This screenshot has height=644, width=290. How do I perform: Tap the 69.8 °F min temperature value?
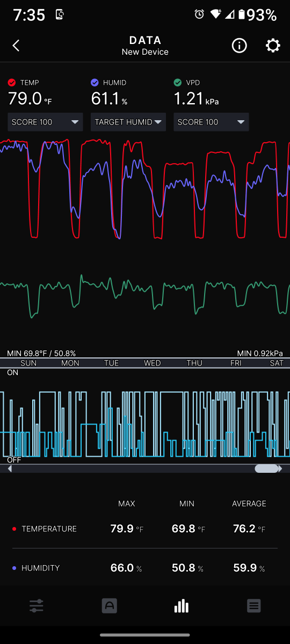(189, 529)
